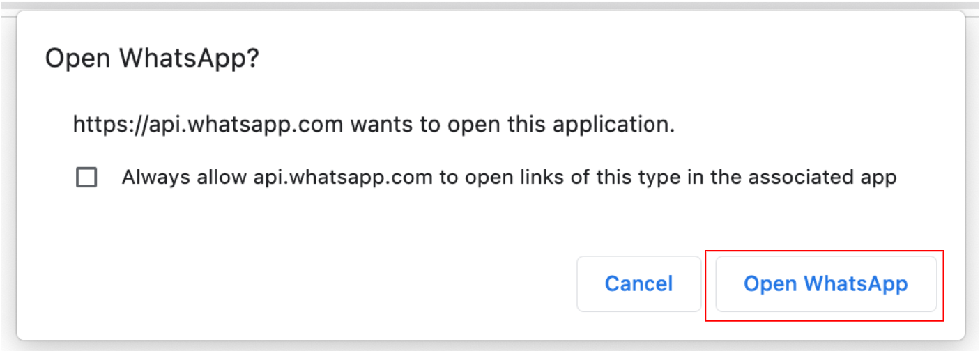Enable always opening links in associated app
The width and height of the screenshot is (980, 351).
pyautogui.click(x=86, y=178)
